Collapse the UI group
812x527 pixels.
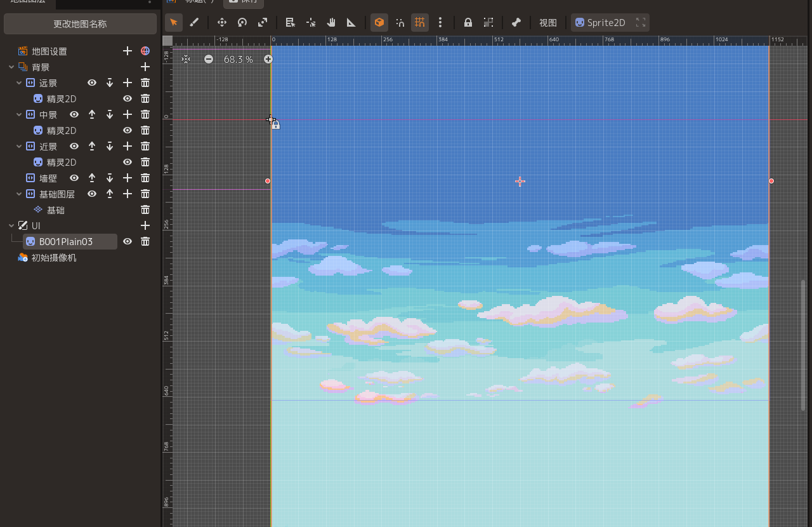tap(11, 225)
